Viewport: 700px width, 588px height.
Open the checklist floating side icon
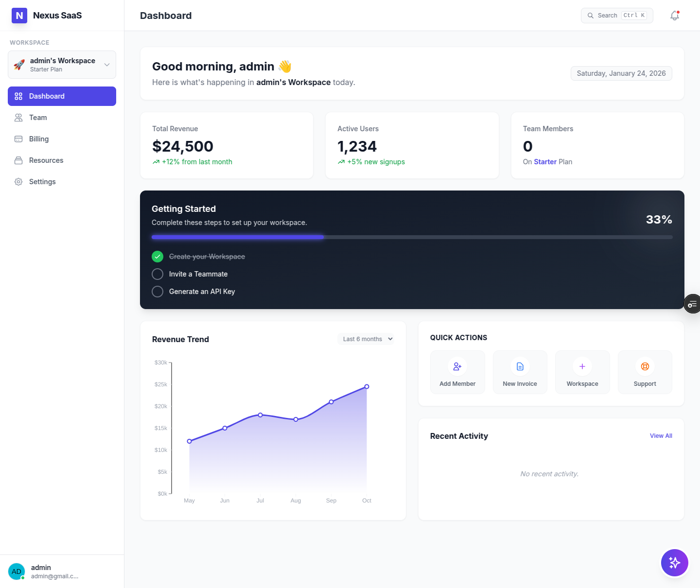692,304
